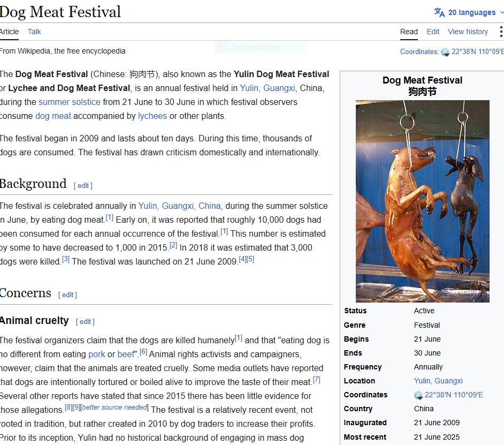The image size is (504, 445).
Task: Click the Concerns section heading
Action: tap(25, 293)
